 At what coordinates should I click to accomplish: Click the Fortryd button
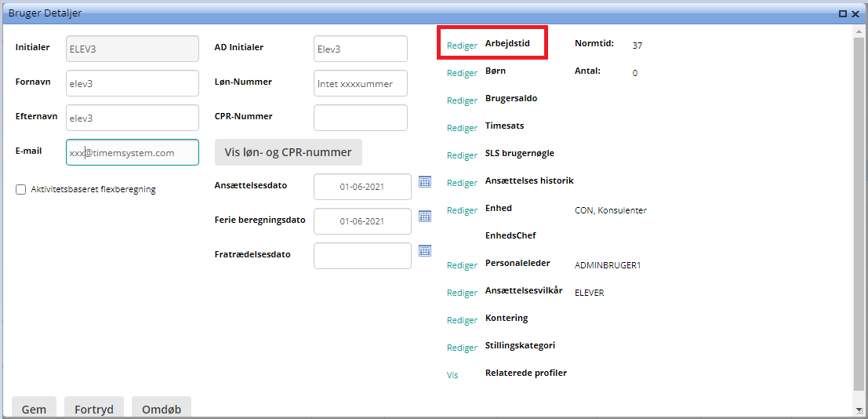coord(94,409)
